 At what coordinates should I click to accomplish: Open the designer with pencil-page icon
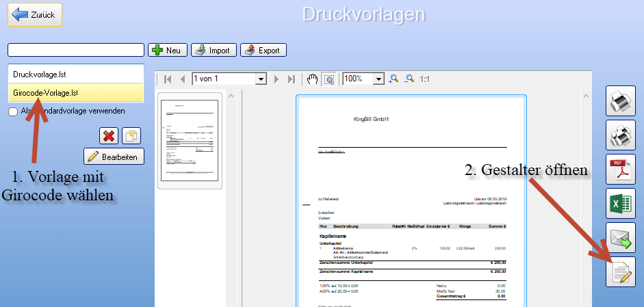click(621, 271)
